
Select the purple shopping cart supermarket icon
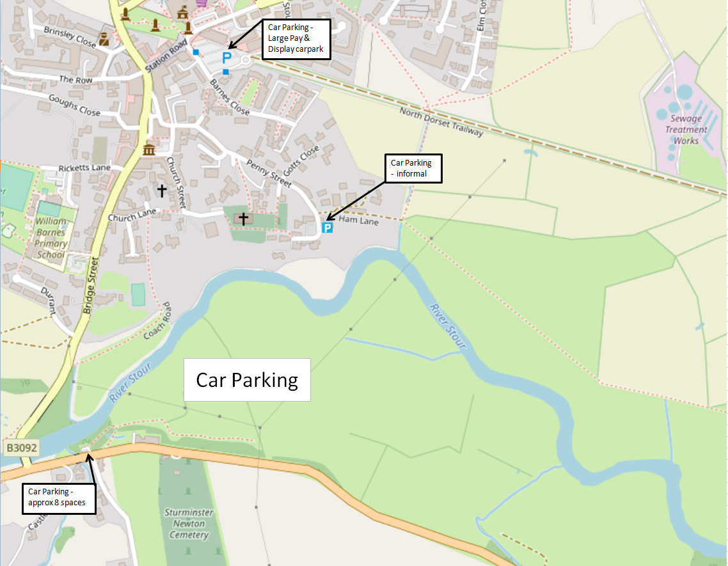pos(201,3)
